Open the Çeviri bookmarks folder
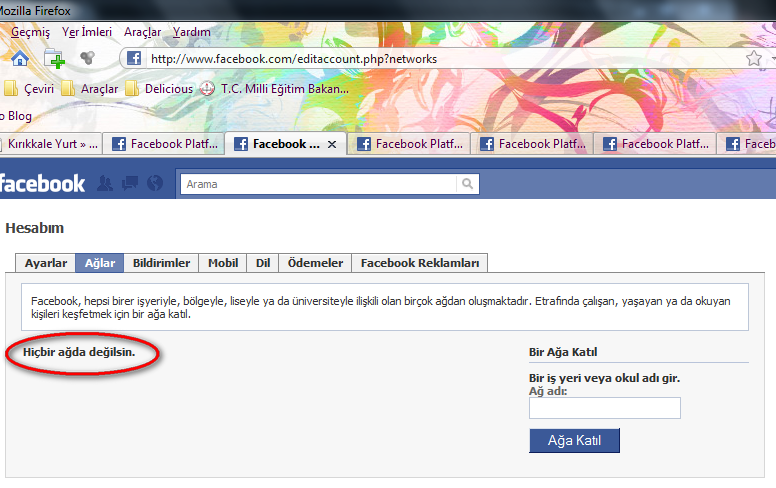Image resolution: width=776 pixels, height=488 pixels. coord(29,89)
